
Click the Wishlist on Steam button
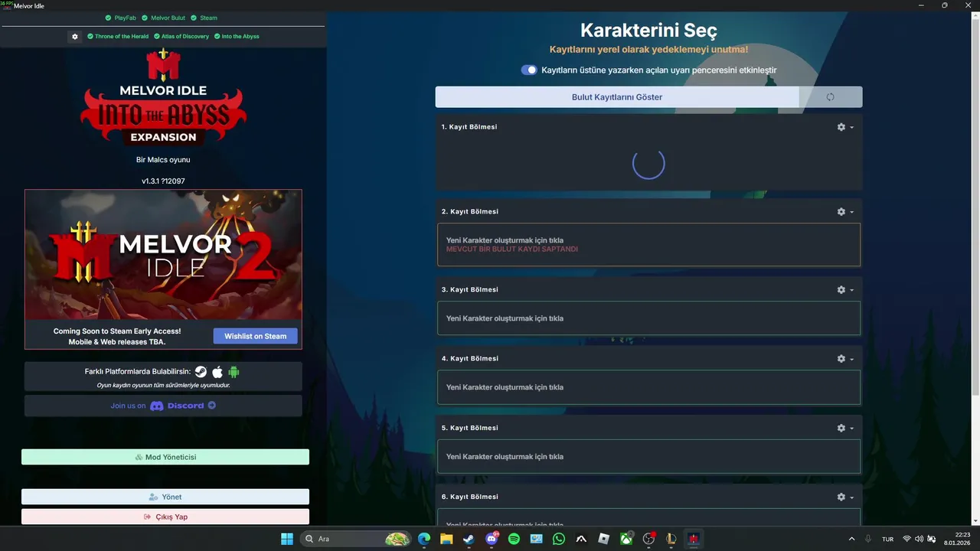pos(255,336)
